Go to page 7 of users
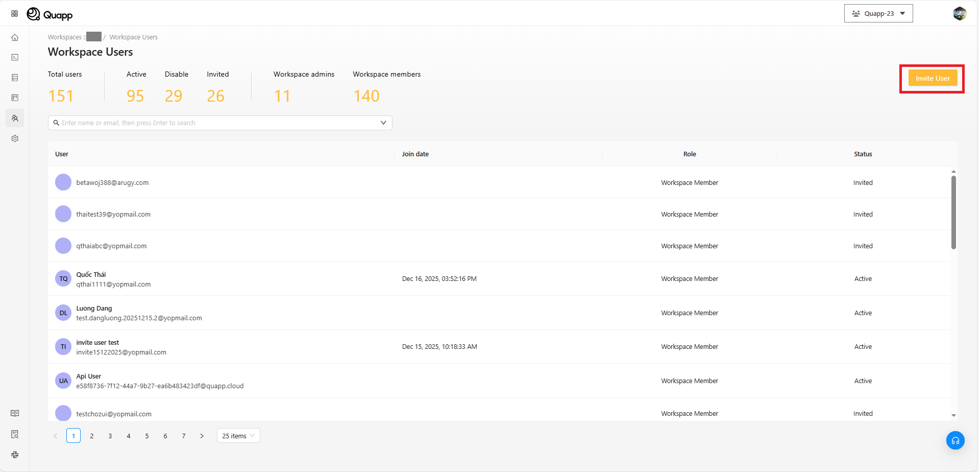This screenshot has height=472, width=980. tap(184, 436)
